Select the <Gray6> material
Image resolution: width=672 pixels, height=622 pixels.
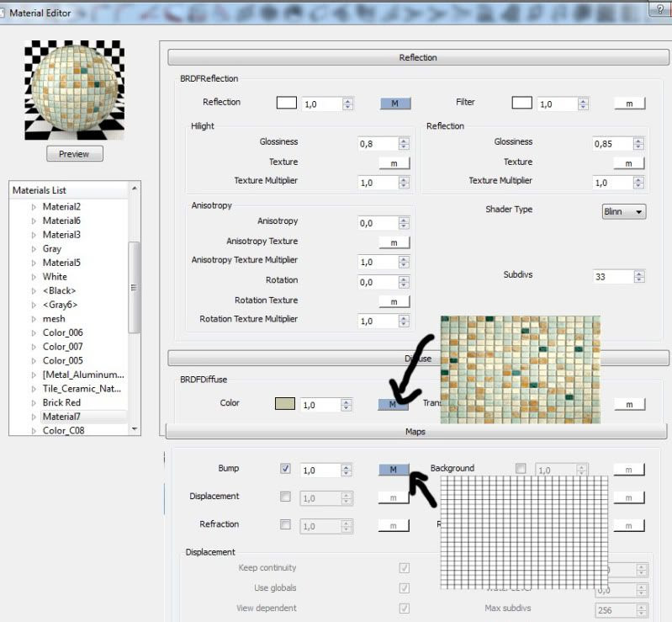click(60, 305)
